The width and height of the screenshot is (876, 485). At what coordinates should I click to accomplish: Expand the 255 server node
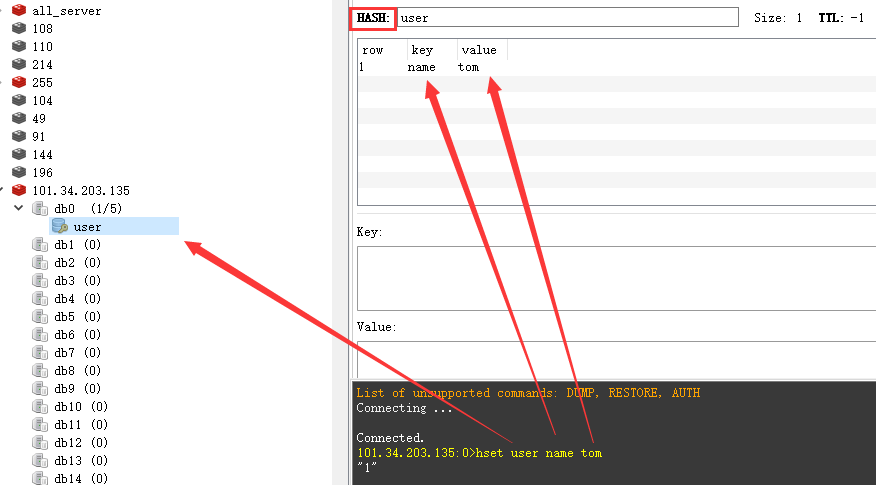tap(3, 82)
